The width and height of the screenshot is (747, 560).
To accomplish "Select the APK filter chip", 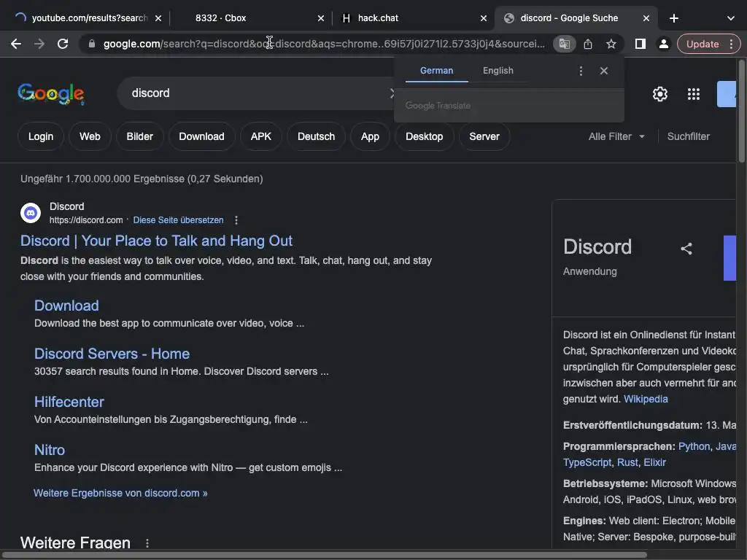I will click(261, 136).
